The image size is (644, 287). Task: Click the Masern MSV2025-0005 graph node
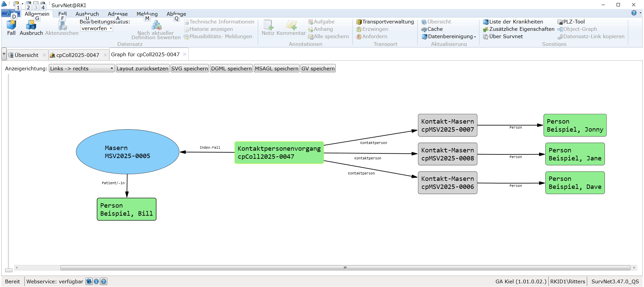pyautogui.click(x=127, y=152)
